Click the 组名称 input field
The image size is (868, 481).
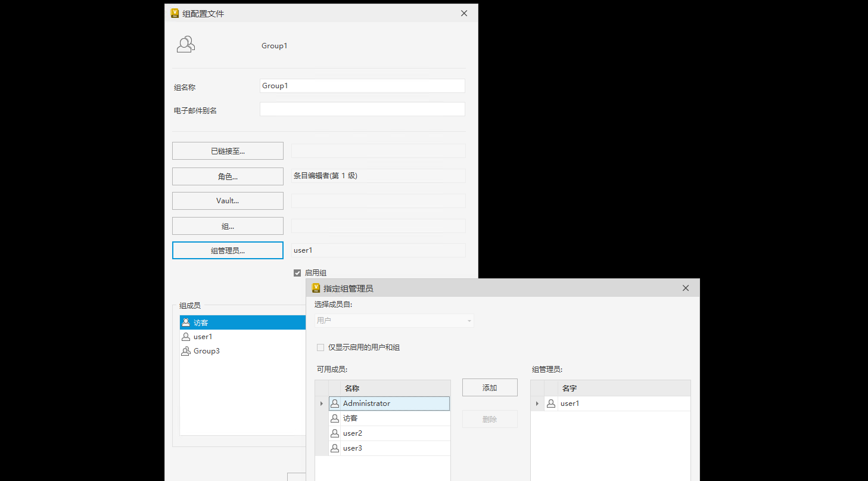click(x=362, y=86)
